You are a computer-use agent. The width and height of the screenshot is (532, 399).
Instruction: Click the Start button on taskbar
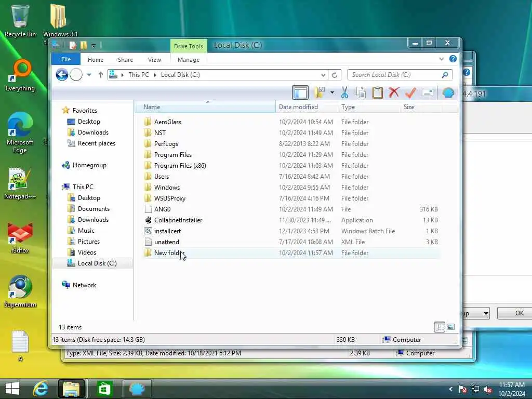[x=12, y=389]
